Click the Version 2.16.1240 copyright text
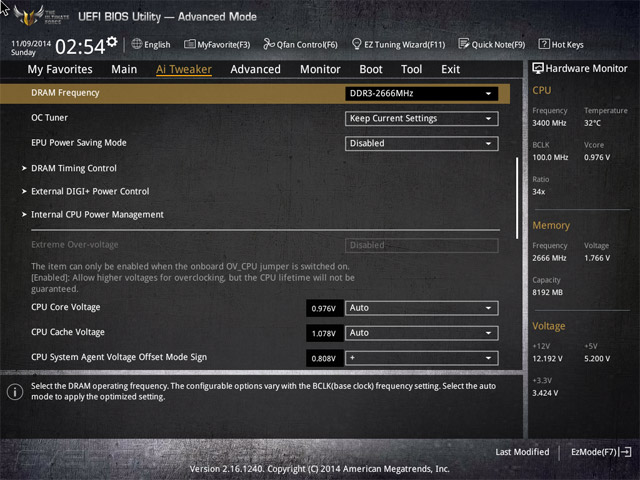The image size is (640, 480). pyautogui.click(x=320, y=469)
